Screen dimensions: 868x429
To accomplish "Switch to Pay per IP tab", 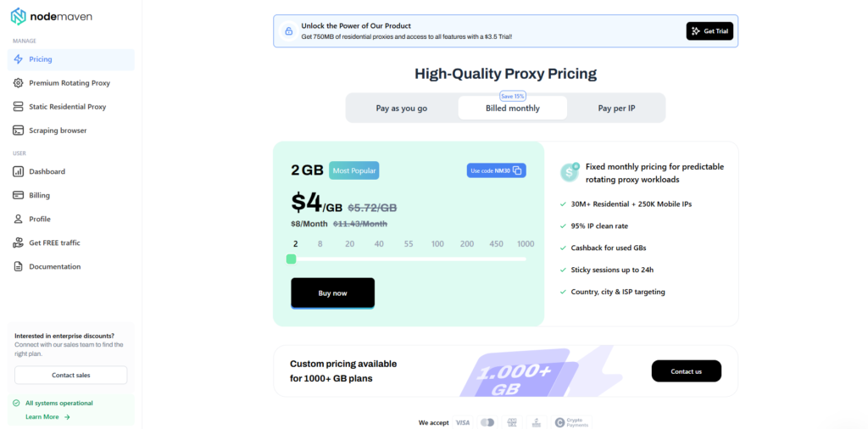I will point(616,109).
